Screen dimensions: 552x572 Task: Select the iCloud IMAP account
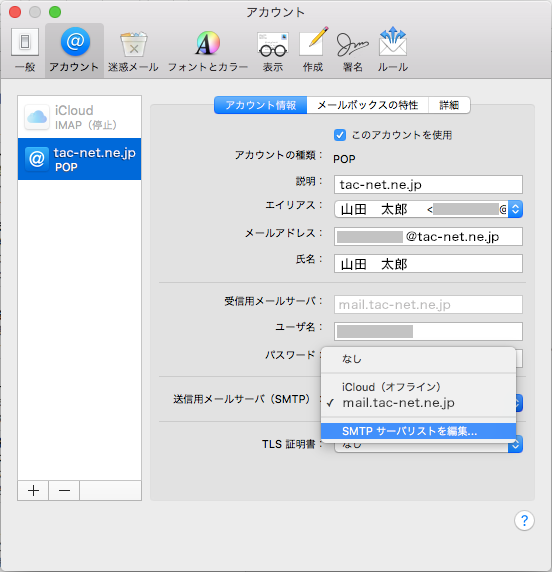[80, 117]
